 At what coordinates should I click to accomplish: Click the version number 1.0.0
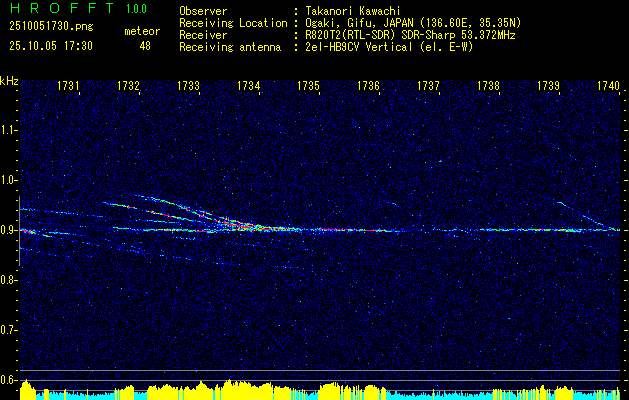136,9
